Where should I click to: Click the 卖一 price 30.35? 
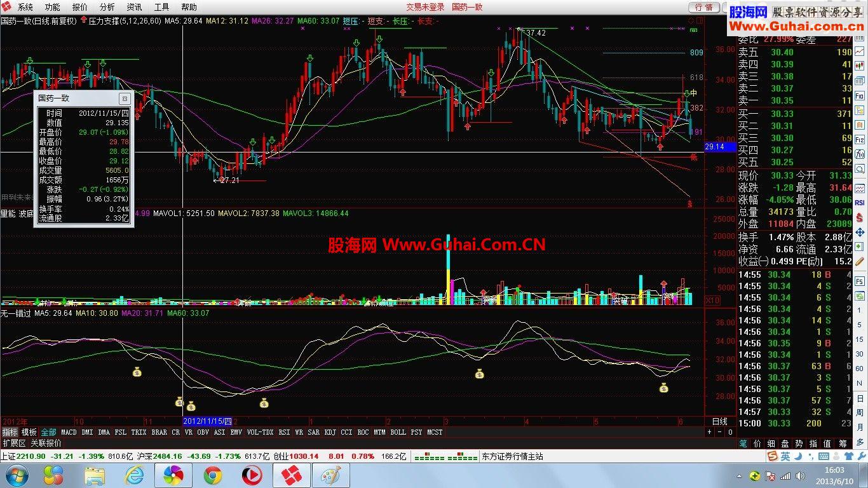[x=782, y=100]
